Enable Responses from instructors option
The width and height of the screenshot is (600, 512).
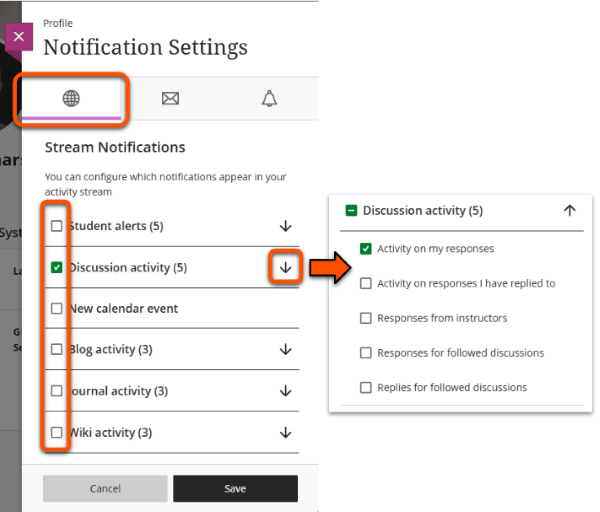pos(366,318)
